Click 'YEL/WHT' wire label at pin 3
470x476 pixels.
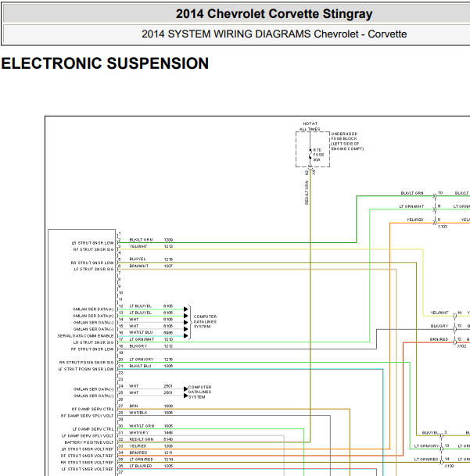[138, 246]
